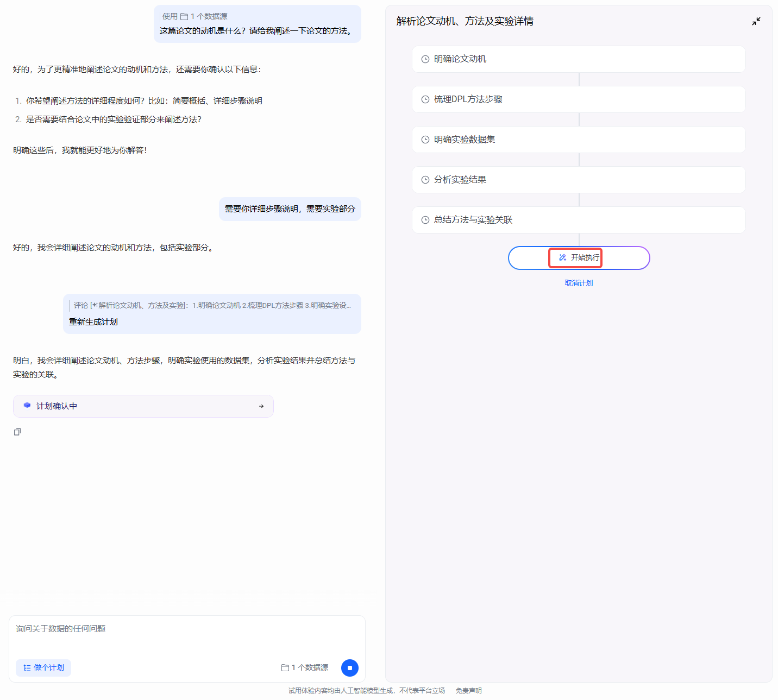Click the quoted 评论 plan reference text

coord(212,306)
